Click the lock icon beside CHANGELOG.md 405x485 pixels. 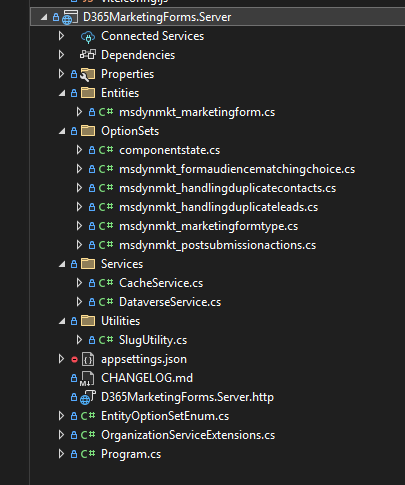[x=74, y=378]
